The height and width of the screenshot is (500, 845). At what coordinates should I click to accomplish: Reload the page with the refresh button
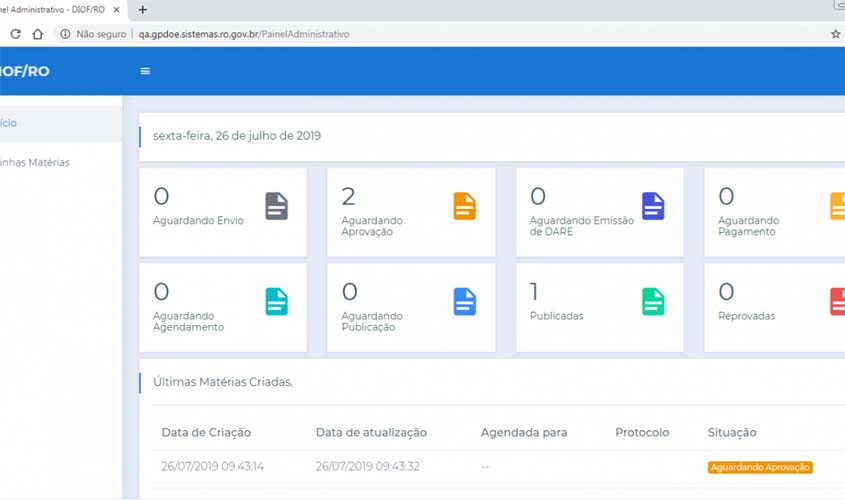coord(15,34)
